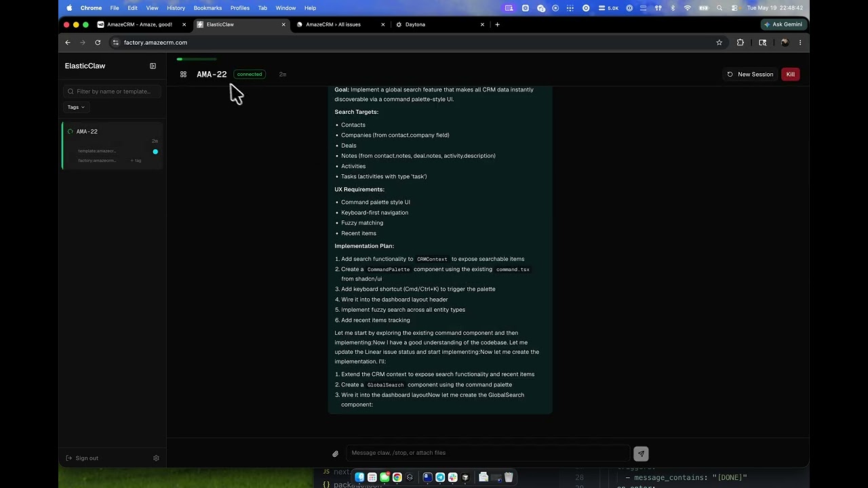This screenshot has height=488, width=868.
Task: Click the template:amazecr... tag
Action: (x=97, y=151)
